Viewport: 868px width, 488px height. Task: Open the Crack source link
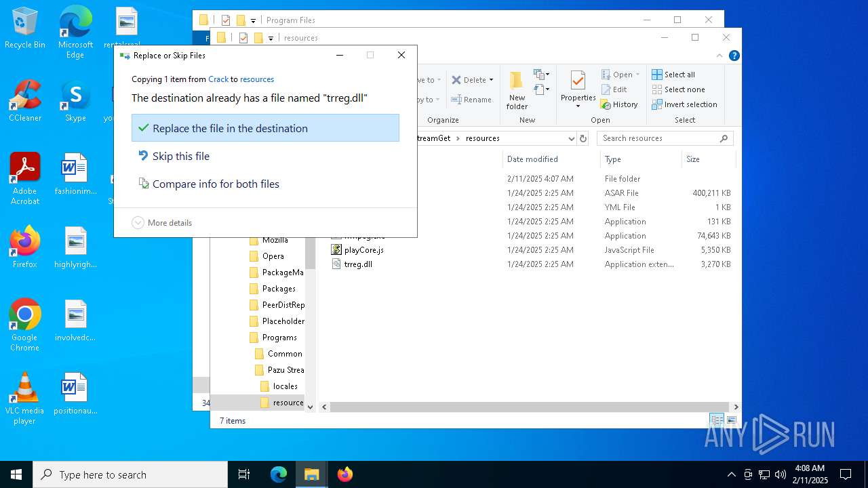click(218, 79)
